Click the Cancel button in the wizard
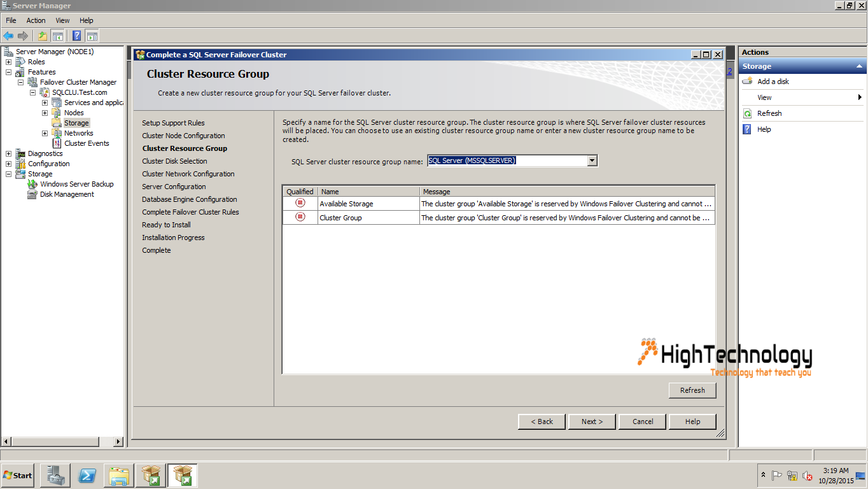868x489 pixels. [643, 422]
